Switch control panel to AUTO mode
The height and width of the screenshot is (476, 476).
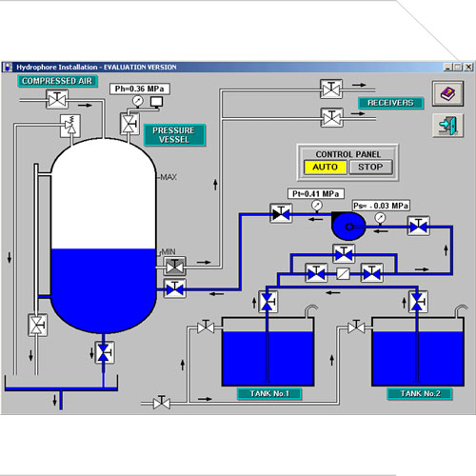pos(325,168)
